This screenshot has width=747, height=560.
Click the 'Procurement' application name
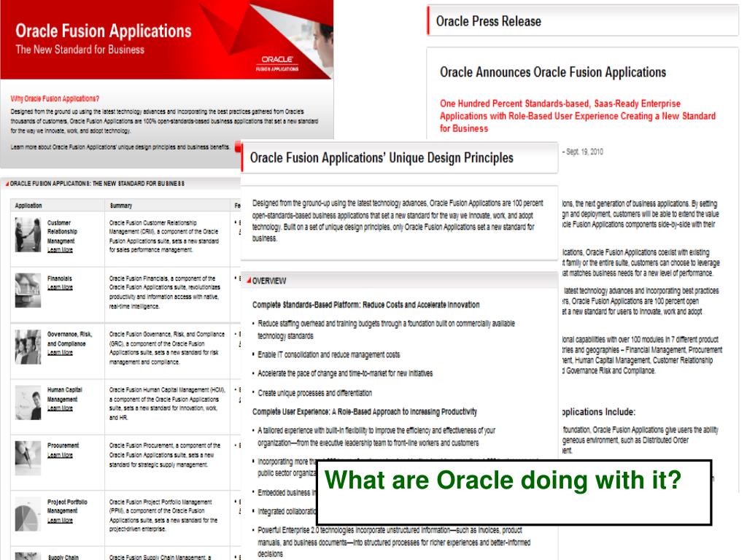[63, 446]
